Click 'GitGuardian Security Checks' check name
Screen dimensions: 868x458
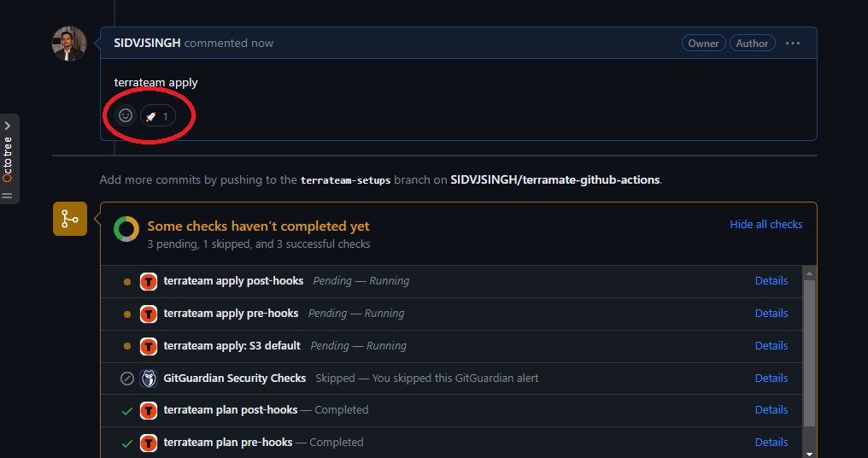coord(235,378)
